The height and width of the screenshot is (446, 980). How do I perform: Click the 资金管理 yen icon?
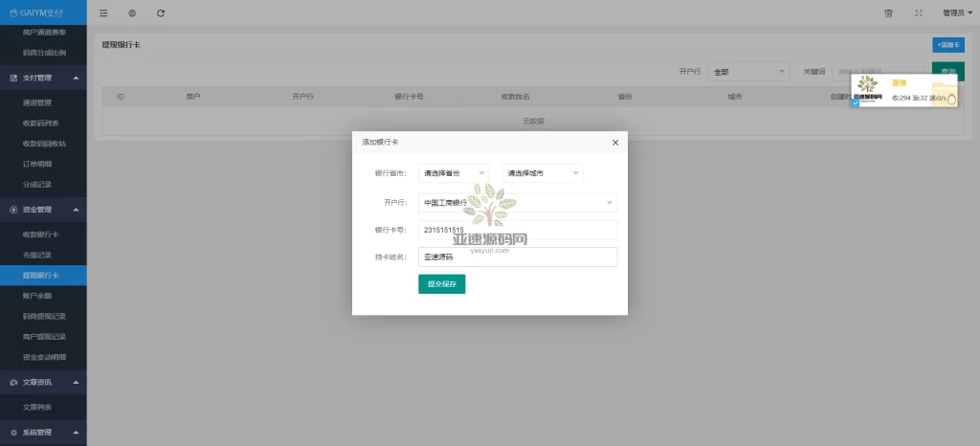(13, 210)
